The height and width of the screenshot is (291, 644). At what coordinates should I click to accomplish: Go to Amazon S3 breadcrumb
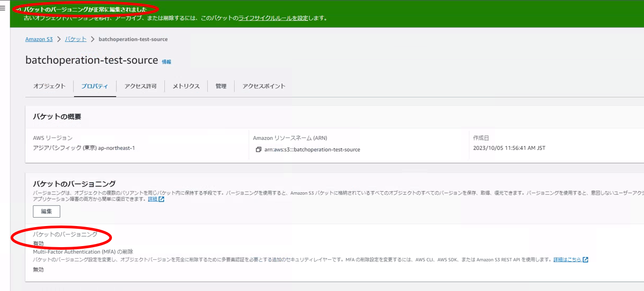[39, 39]
